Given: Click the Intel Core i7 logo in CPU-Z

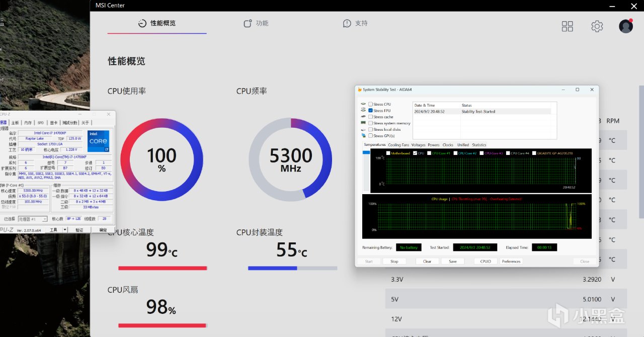Looking at the screenshot, I should pos(98,141).
